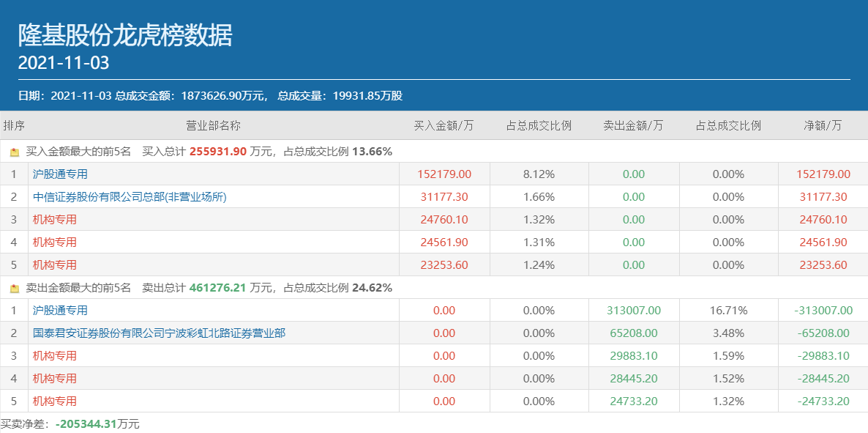Click the 卖出金额/万 column header
868x433 pixels.
click(x=633, y=125)
